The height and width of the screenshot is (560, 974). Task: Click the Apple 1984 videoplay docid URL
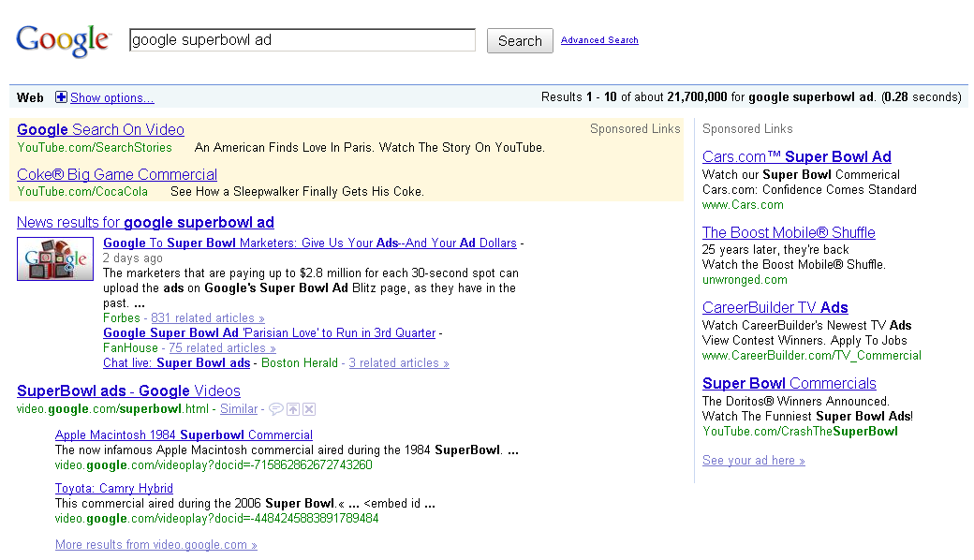pos(214,464)
